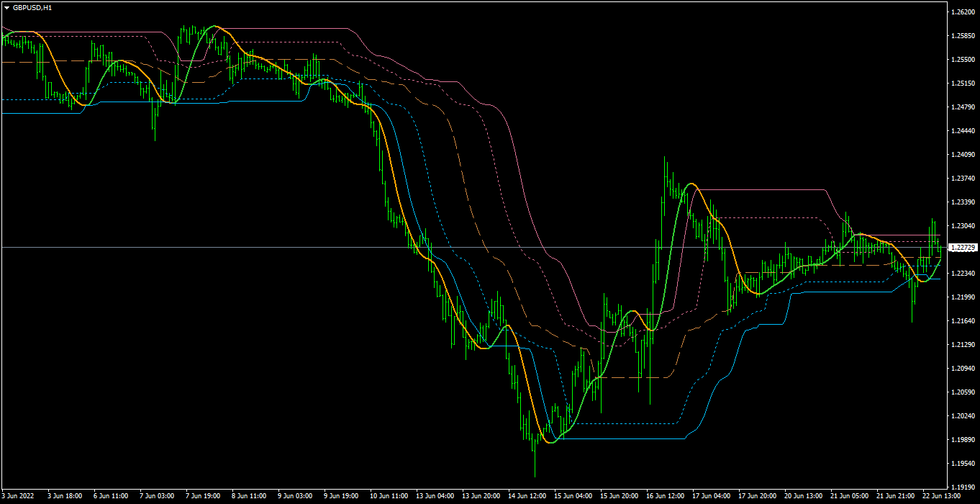Click the 21 Jun 05:00 time label

(850, 496)
